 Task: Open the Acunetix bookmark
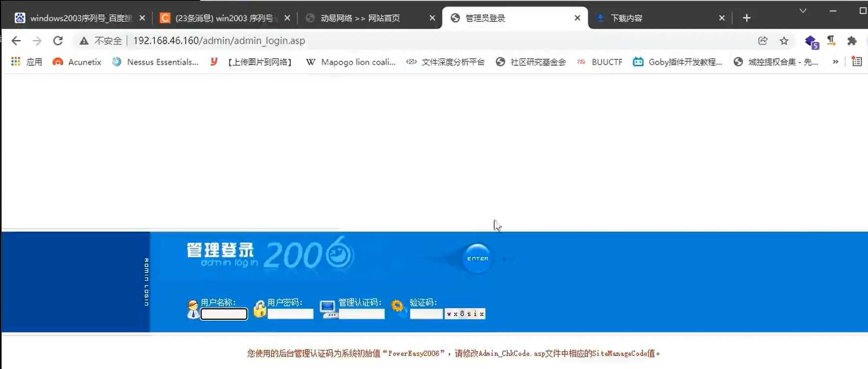tap(77, 62)
